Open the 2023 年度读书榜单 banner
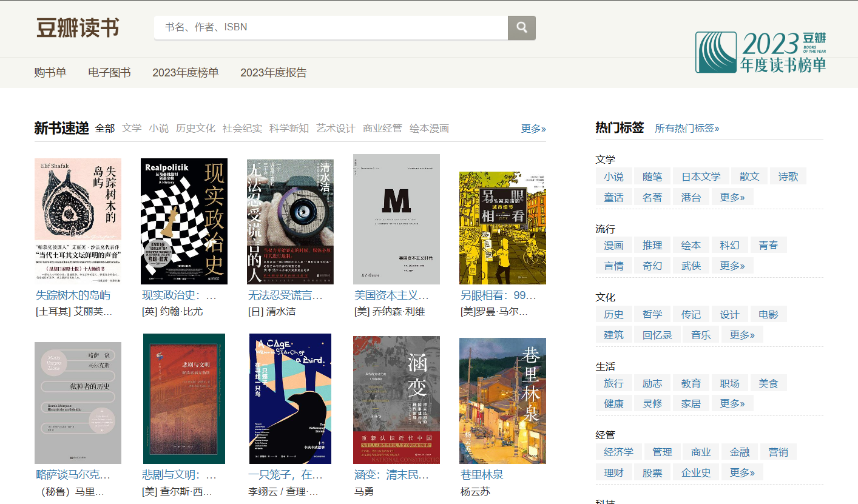 coord(760,52)
